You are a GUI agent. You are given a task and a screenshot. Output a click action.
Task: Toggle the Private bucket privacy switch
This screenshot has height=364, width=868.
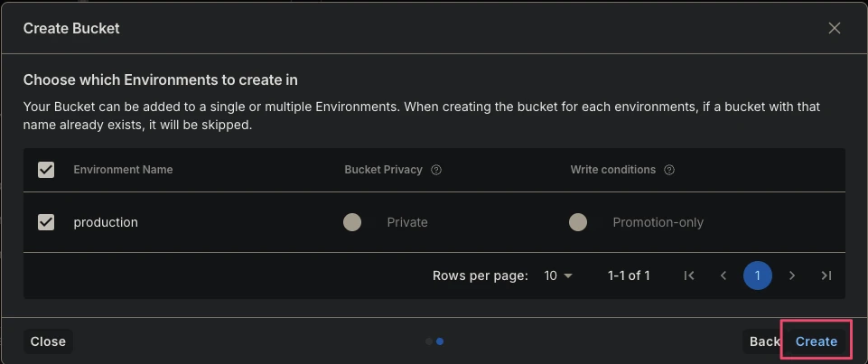pyautogui.click(x=360, y=222)
